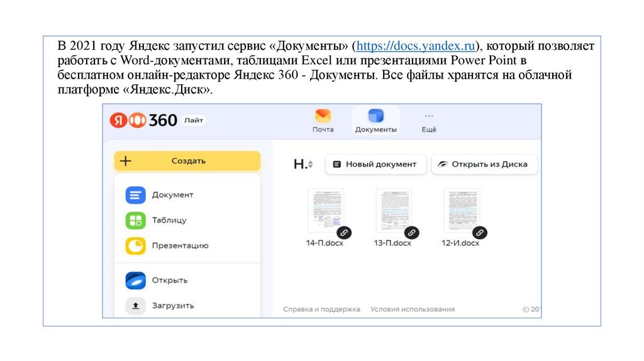Open the sort dropdown next to Н.

(x=311, y=164)
